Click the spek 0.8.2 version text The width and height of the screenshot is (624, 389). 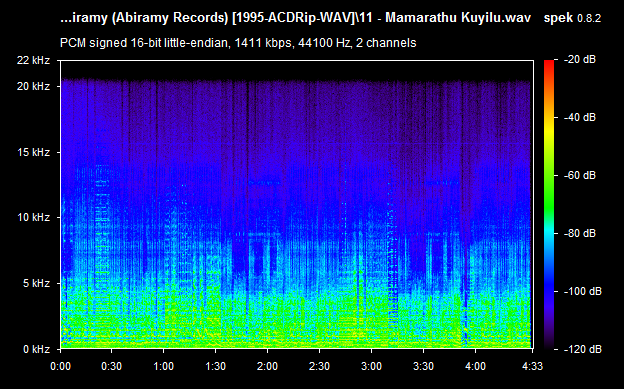click(572, 18)
